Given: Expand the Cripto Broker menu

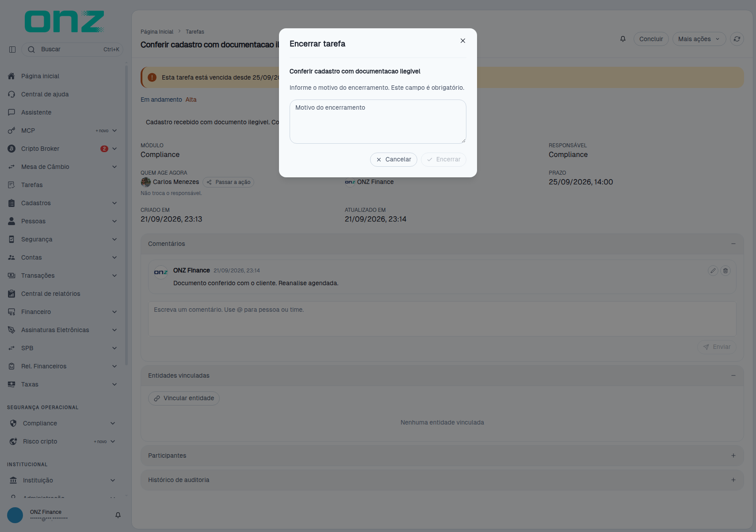Looking at the screenshot, I should coord(115,149).
